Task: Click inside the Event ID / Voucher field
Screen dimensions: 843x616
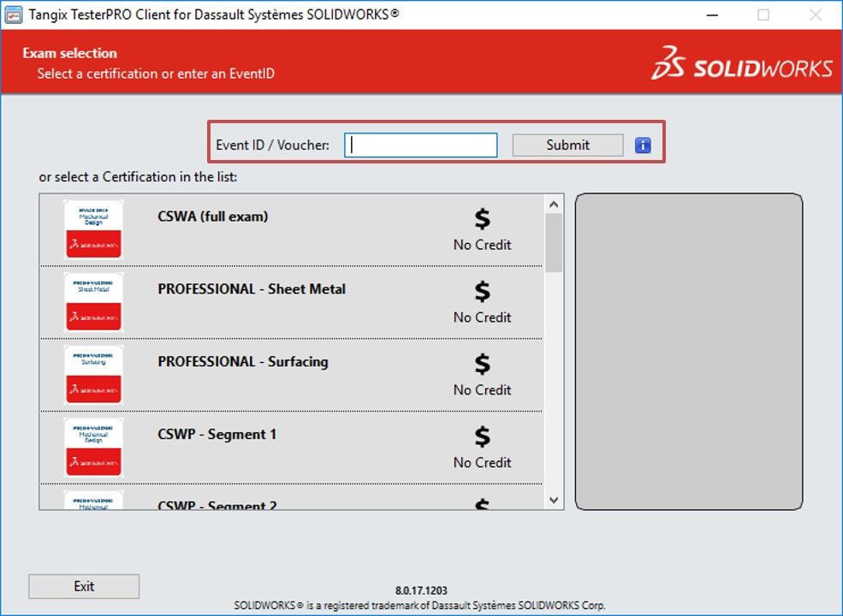Action: point(419,145)
